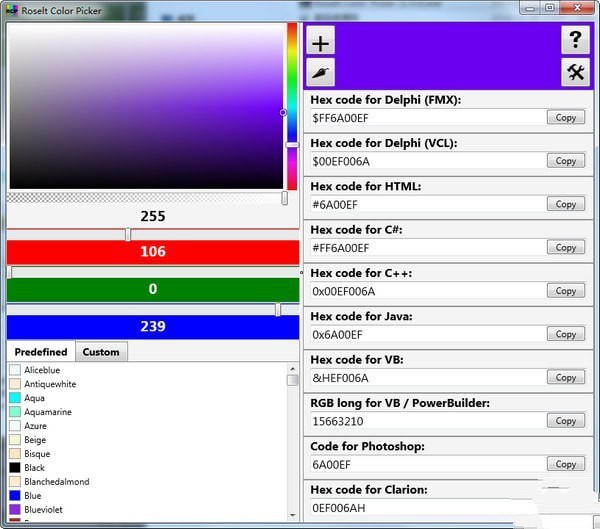Click the VB field &HEF006A
The width and height of the screenshot is (600, 529).
[429, 377]
